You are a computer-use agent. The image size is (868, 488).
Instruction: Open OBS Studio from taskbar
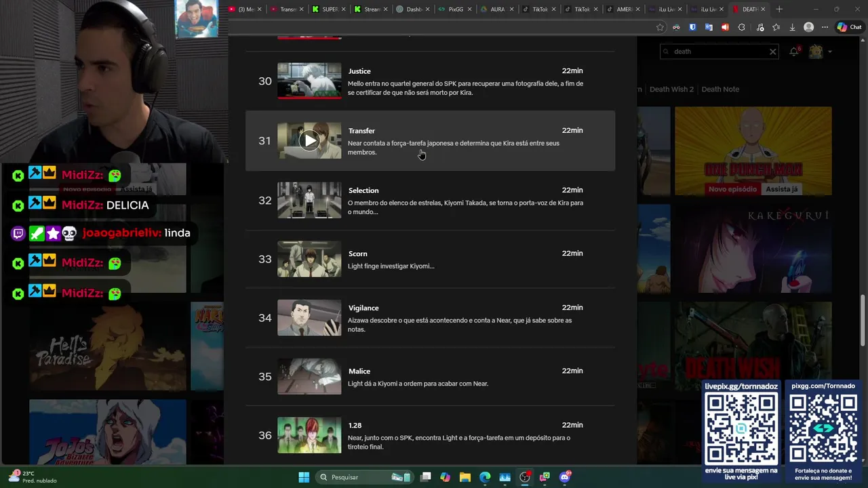click(x=524, y=477)
